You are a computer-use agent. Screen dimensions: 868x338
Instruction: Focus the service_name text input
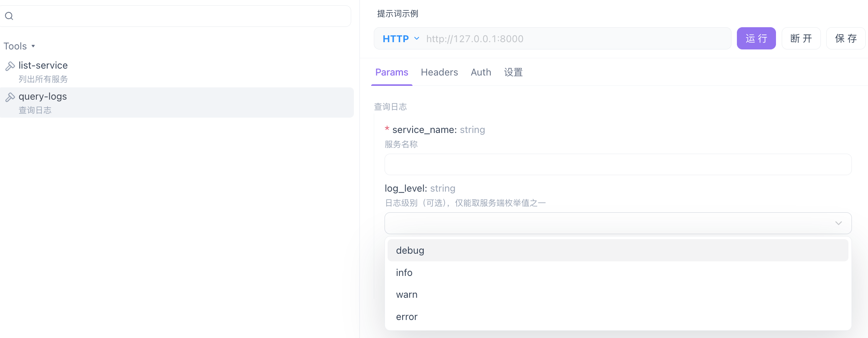point(618,164)
